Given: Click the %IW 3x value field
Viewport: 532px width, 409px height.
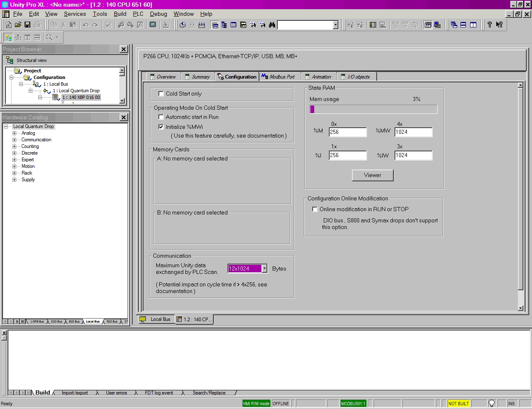Looking at the screenshot, I should [x=414, y=155].
